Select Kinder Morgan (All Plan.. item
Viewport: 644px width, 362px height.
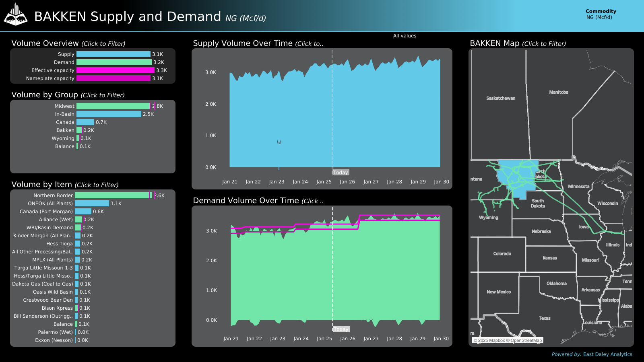click(43, 236)
